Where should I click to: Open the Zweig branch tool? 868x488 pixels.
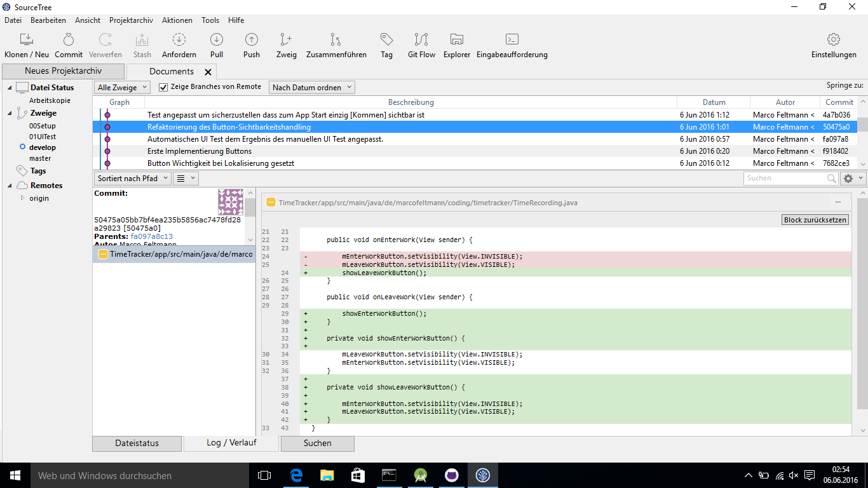[287, 40]
